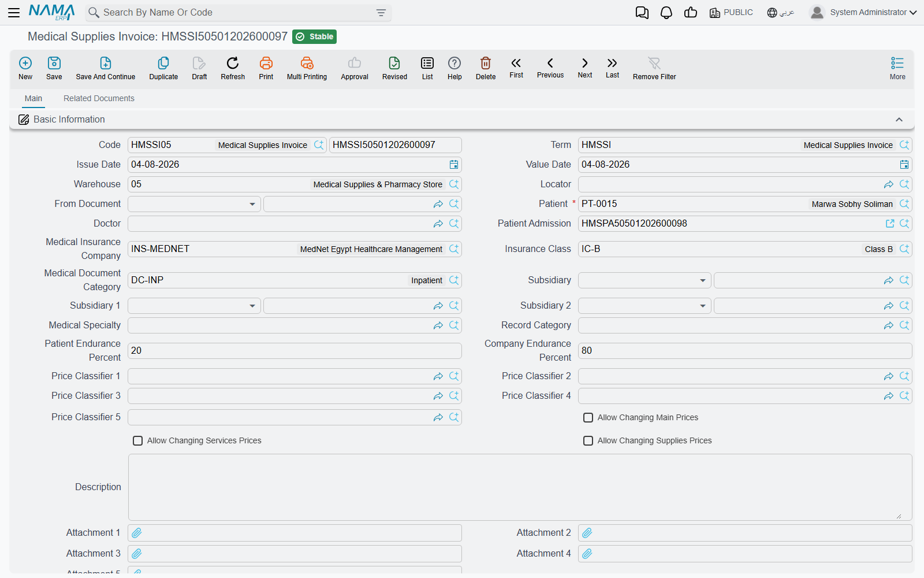Image resolution: width=924 pixels, height=578 pixels.
Task: Refresh the invoice record
Action: point(233,68)
